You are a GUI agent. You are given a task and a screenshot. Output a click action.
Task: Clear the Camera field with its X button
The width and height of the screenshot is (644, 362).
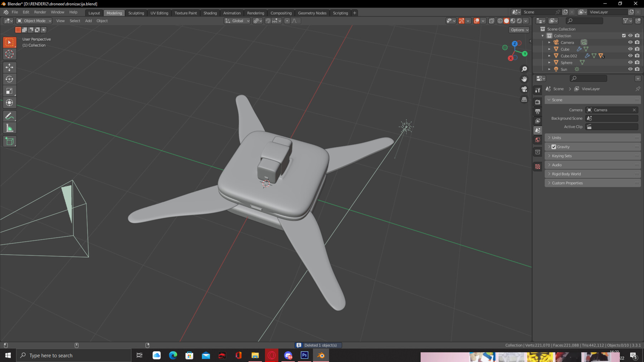634,110
